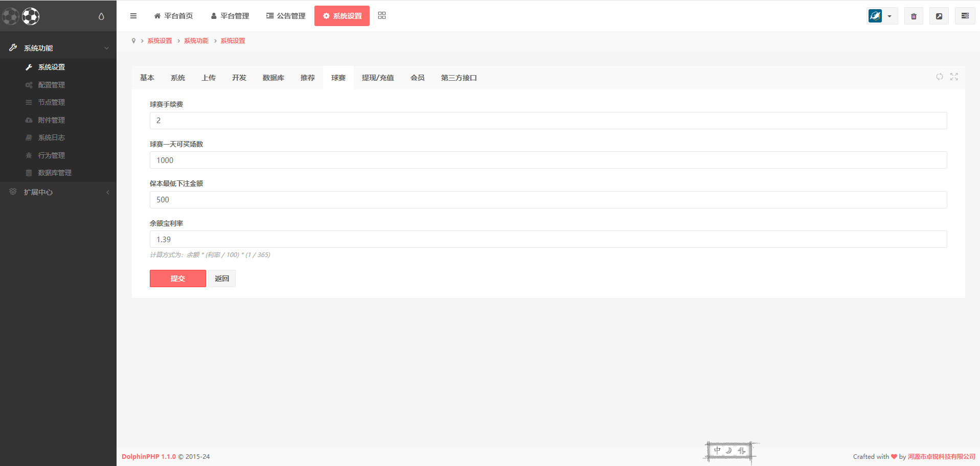Open 配置管理 in the sidebar
The width and height of the screenshot is (980, 466).
(x=51, y=85)
